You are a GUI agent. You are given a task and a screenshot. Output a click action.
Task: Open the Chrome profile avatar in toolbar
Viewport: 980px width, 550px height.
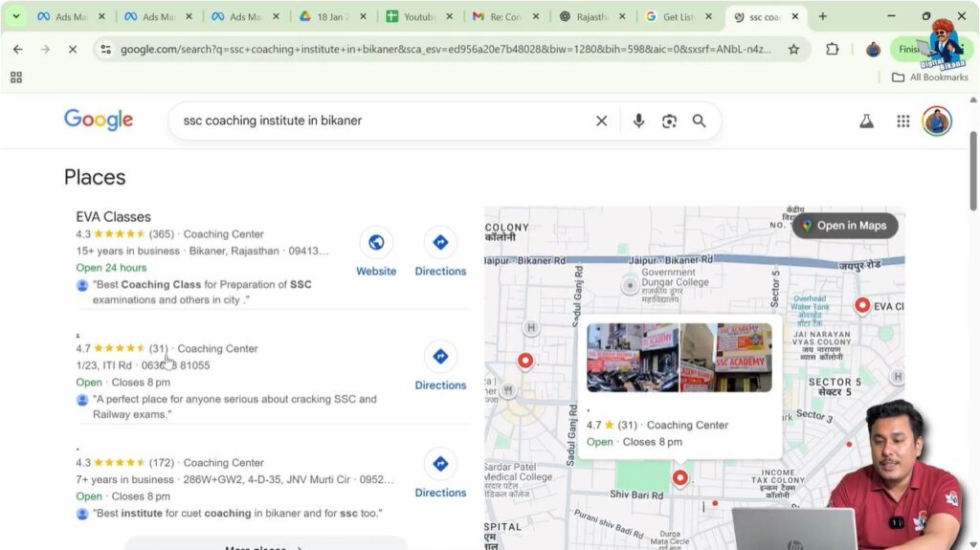(x=873, y=49)
